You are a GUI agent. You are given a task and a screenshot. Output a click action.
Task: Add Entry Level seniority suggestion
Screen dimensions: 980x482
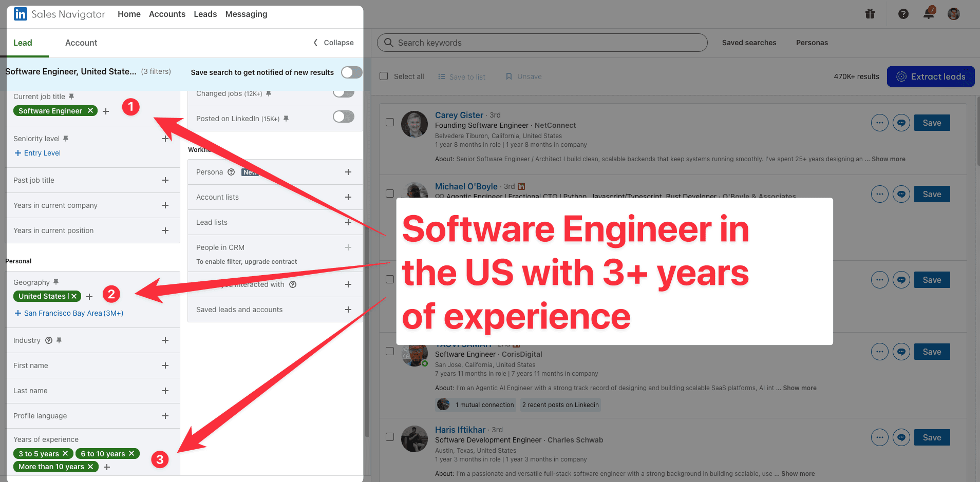click(37, 153)
